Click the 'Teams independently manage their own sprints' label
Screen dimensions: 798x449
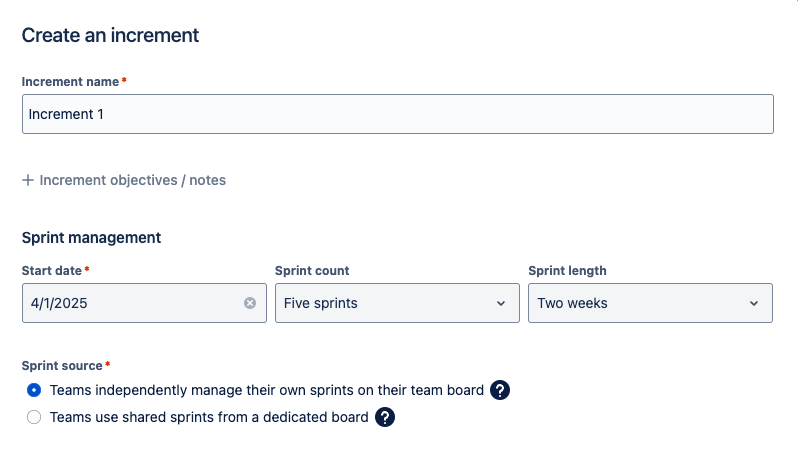[x=266, y=390]
